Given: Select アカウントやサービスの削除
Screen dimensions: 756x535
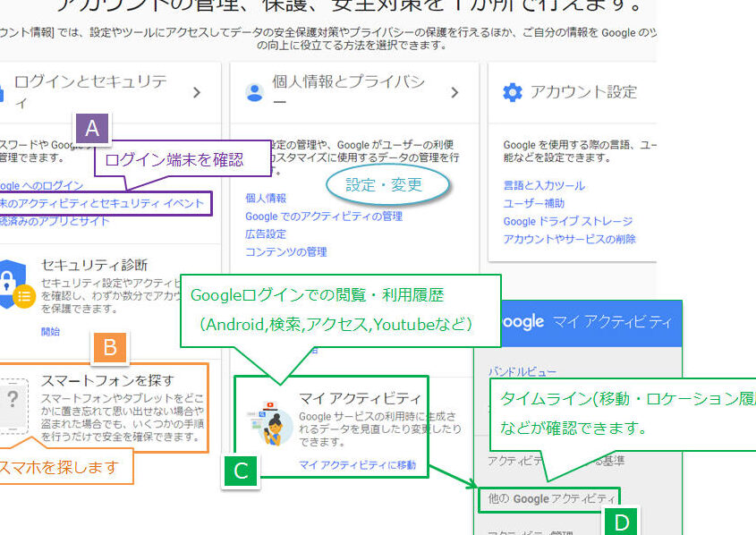Looking at the screenshot, I should [x=569, y=239].
